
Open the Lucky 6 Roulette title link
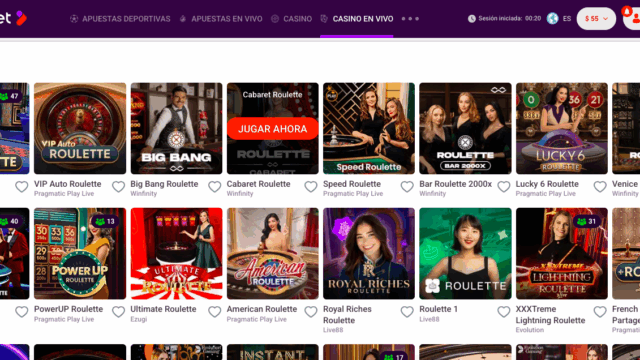[547, 184]
